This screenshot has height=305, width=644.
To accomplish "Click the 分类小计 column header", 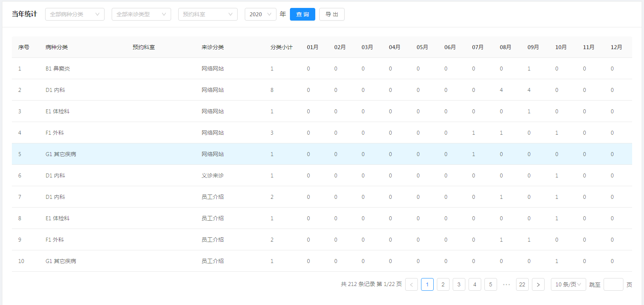I will (x=282, y=47).
